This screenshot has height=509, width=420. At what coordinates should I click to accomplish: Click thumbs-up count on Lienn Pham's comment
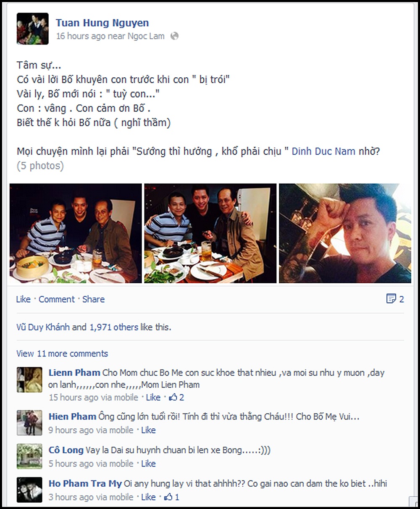tap(176, 397)
